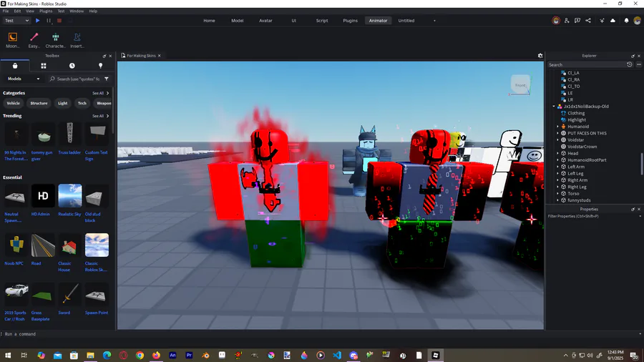
Task: Open the Toolbox Recent clock tab
Action: pos(72,66)
